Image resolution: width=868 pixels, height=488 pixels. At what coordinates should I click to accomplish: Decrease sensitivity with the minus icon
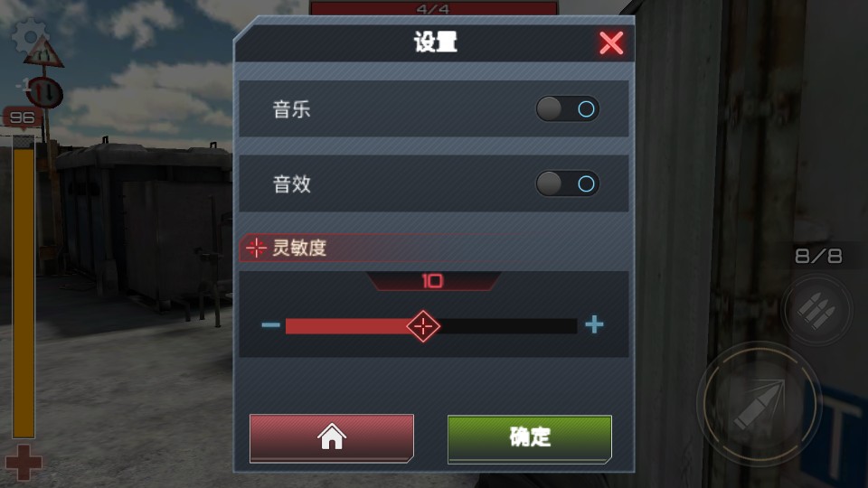pyautogui.click(x=270, y=324)
